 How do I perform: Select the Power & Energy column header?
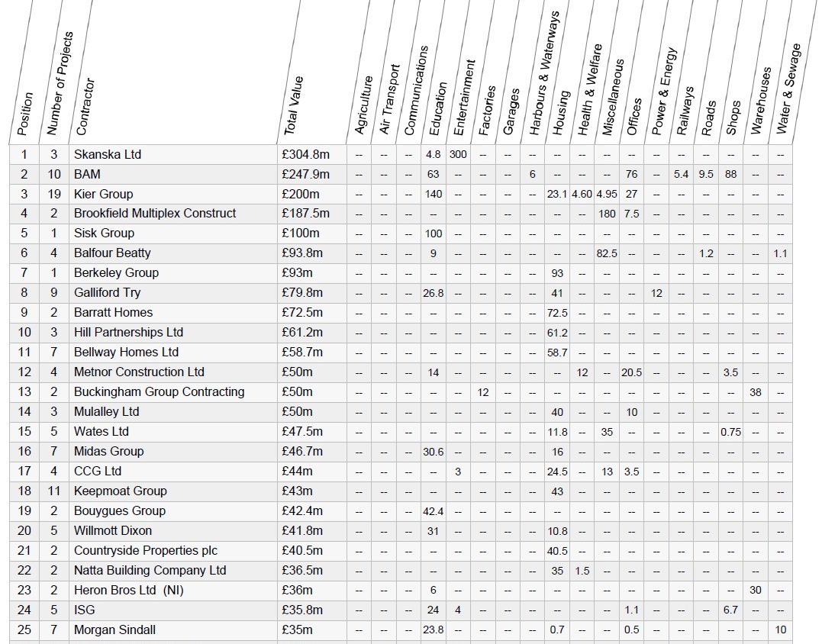pos(664,92)
